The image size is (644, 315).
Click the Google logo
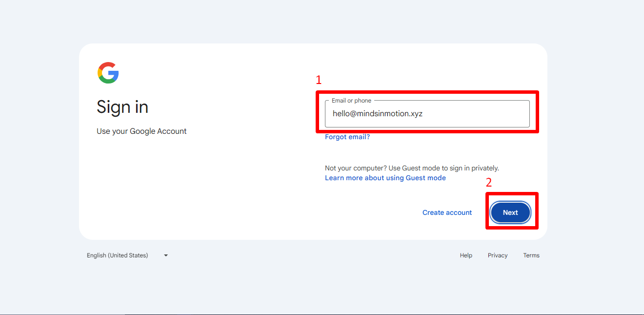point(108,73)
